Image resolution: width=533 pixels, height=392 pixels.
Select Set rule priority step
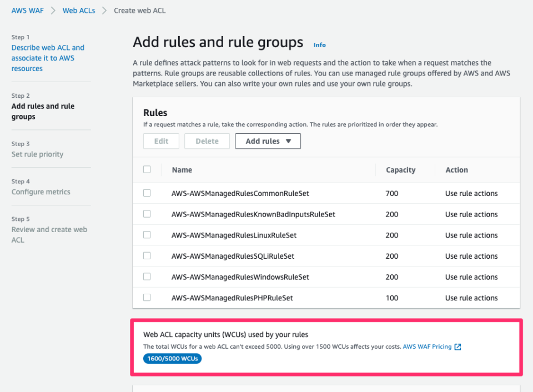click(x=37, y=154)
